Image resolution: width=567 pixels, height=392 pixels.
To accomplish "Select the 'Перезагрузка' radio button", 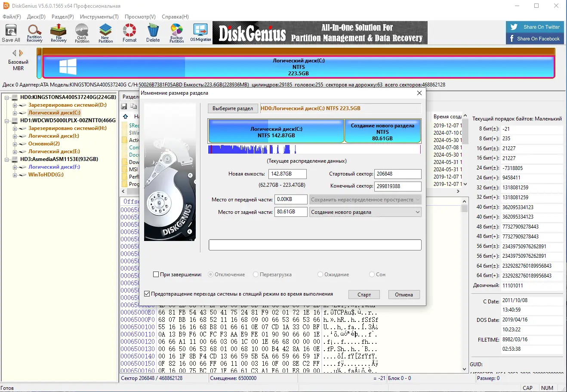I will pyautogui.click(x=256, y=275).
